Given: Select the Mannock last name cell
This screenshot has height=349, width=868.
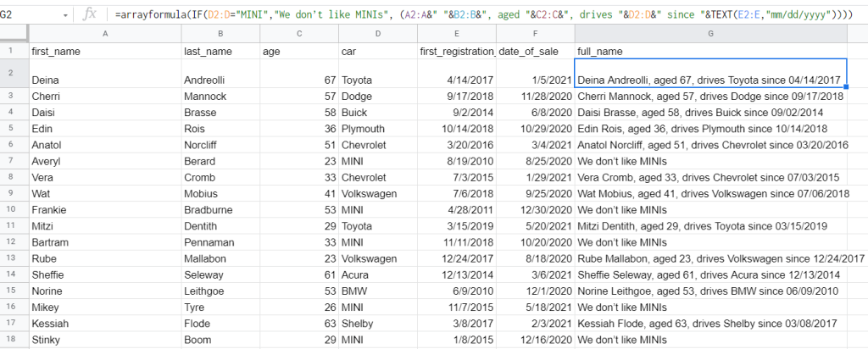Looking at the screenshot, I should (x=220, y=97).
